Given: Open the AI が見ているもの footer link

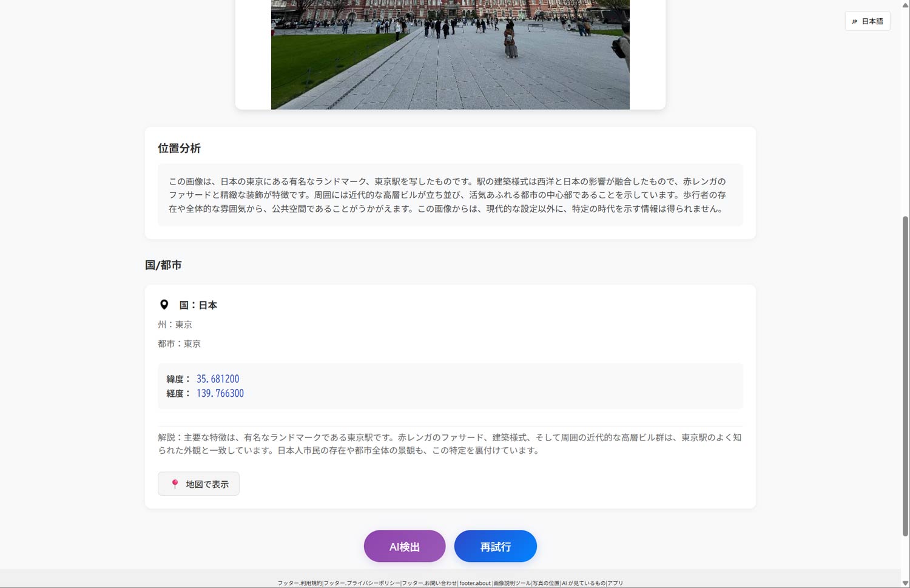Looking at the screenshot, I should [x=584, y=583].
